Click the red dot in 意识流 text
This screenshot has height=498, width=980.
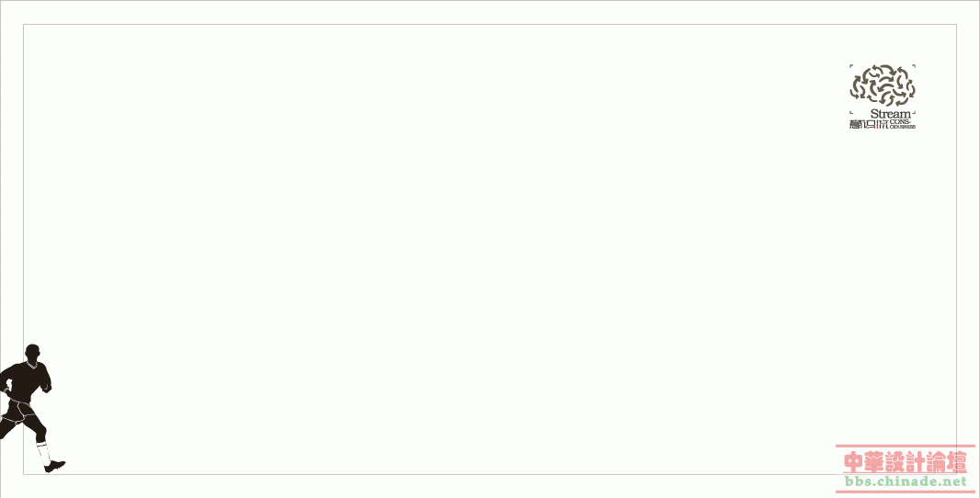point(878,128)
